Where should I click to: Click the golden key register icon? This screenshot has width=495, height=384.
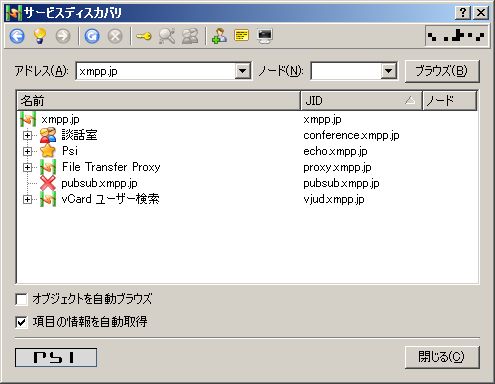[144, 36]
